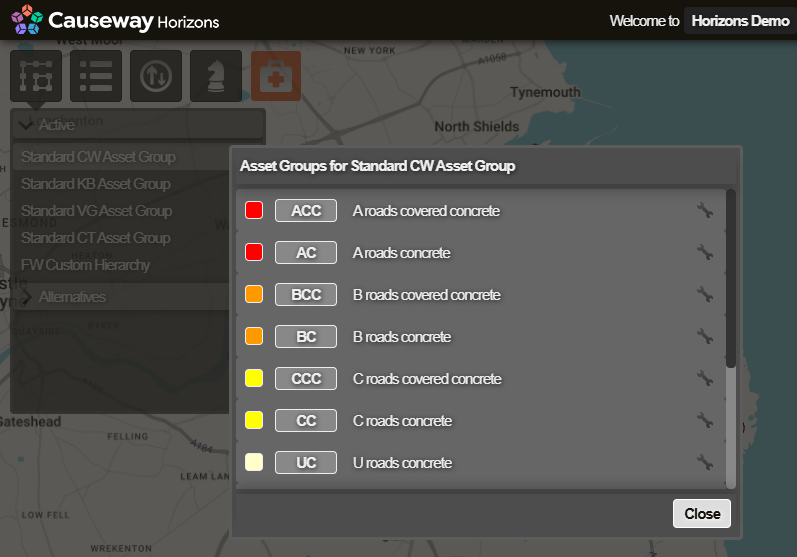Click the BCC code button
797x557 pixels.
[306, 295]
